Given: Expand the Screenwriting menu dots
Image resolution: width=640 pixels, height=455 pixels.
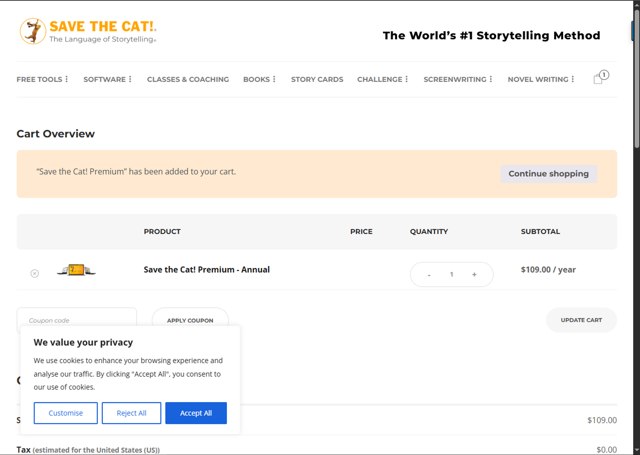Looking at the screenshot, I should (x=491, y=79).
